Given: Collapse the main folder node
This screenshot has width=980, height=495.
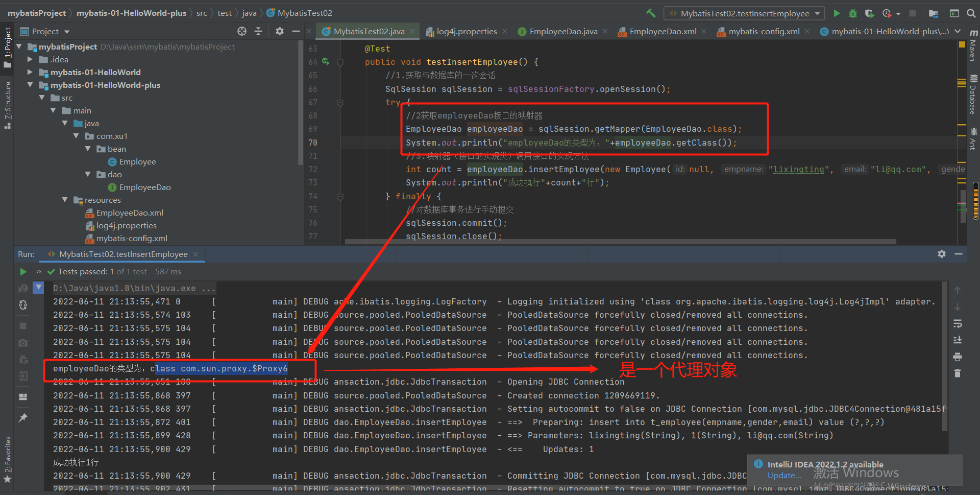Looking at the screenshot, I should (x=53, y=110).
